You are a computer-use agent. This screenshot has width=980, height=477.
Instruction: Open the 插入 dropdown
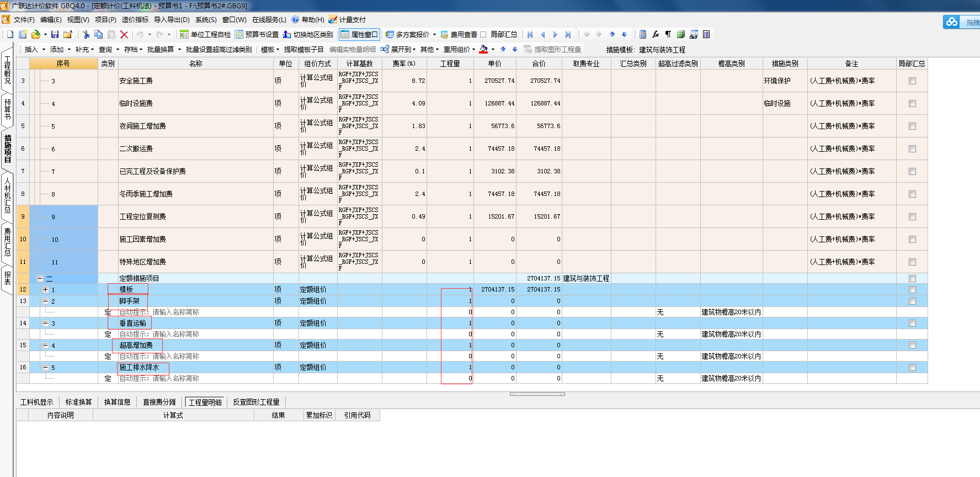click(x=34, y=49)
